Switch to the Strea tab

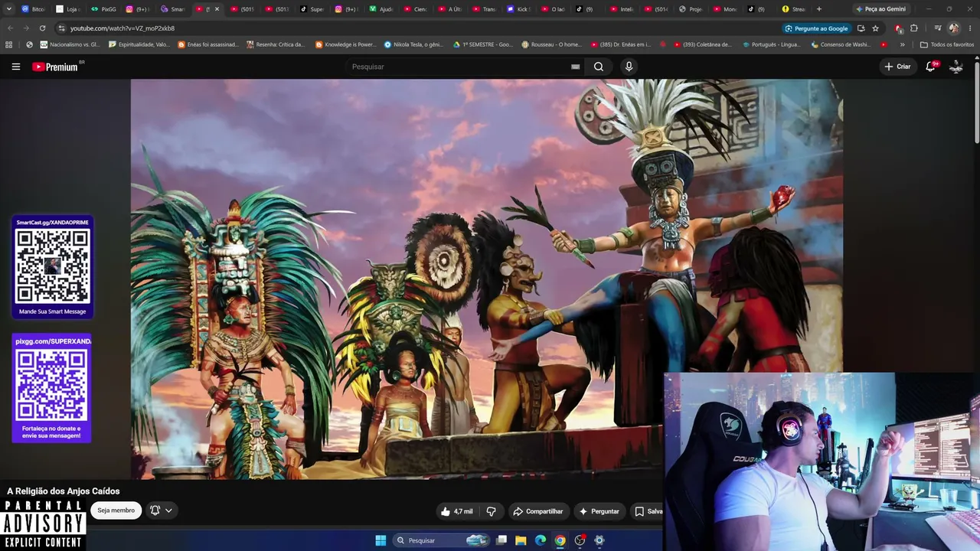coord(794,9)
